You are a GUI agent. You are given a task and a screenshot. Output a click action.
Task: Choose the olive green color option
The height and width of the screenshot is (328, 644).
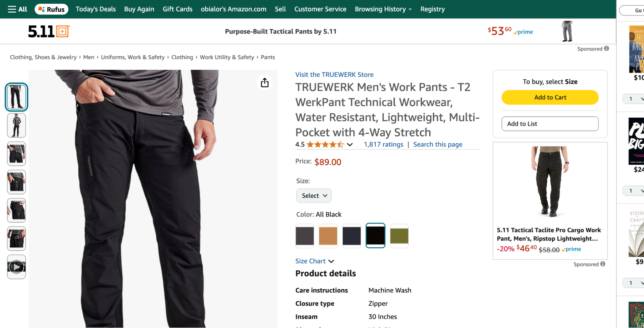(x=399, y=236)
